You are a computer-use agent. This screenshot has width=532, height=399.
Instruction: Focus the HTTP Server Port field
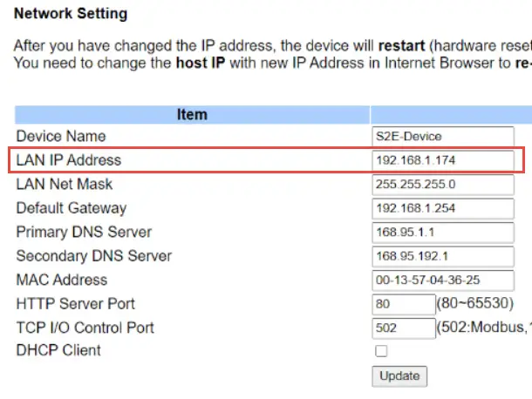[402, 304]
